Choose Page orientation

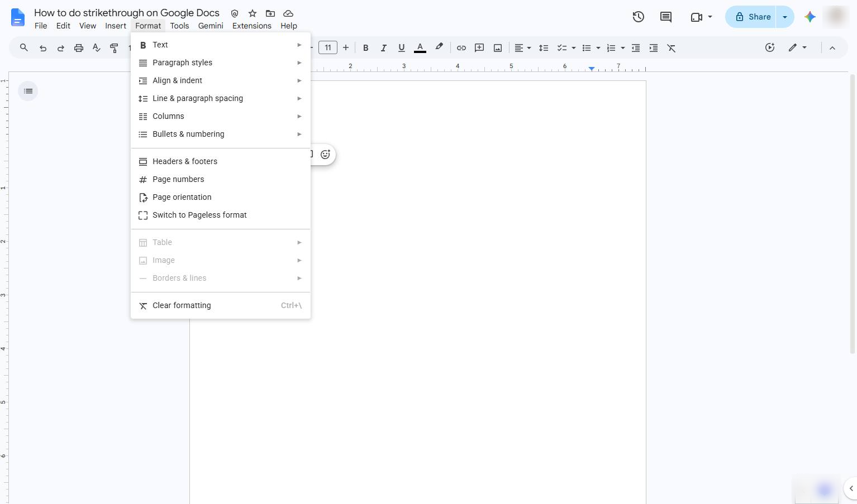click(221, 197)
